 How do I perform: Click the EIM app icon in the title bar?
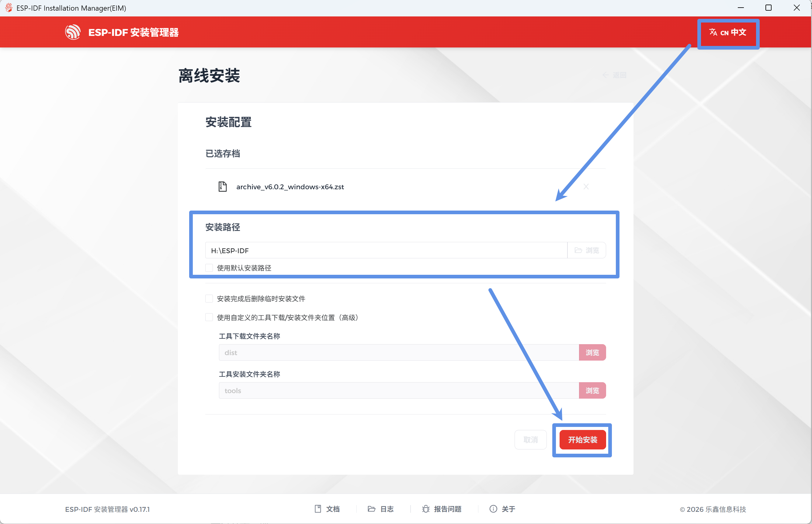pos(9,8)
